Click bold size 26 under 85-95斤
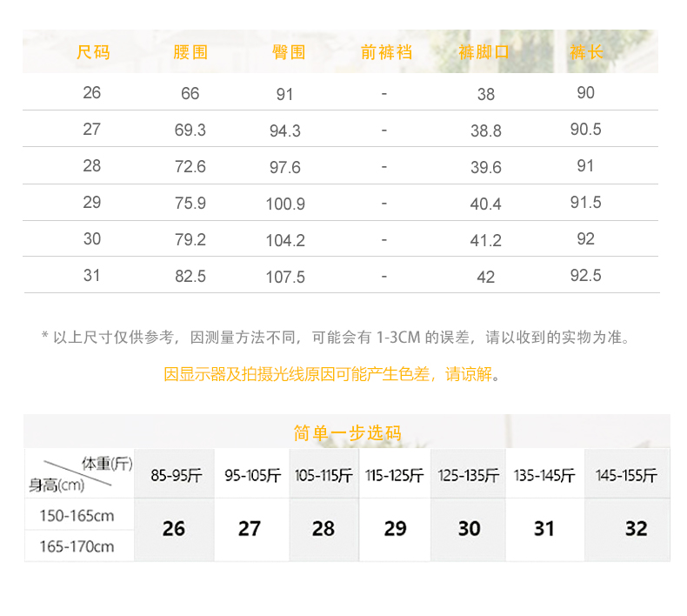This screenshot has width=687, height=616. tap(174, 529)
